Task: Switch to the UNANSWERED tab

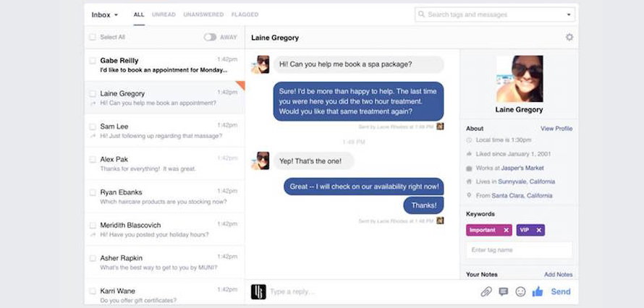Action: point(203,14)
